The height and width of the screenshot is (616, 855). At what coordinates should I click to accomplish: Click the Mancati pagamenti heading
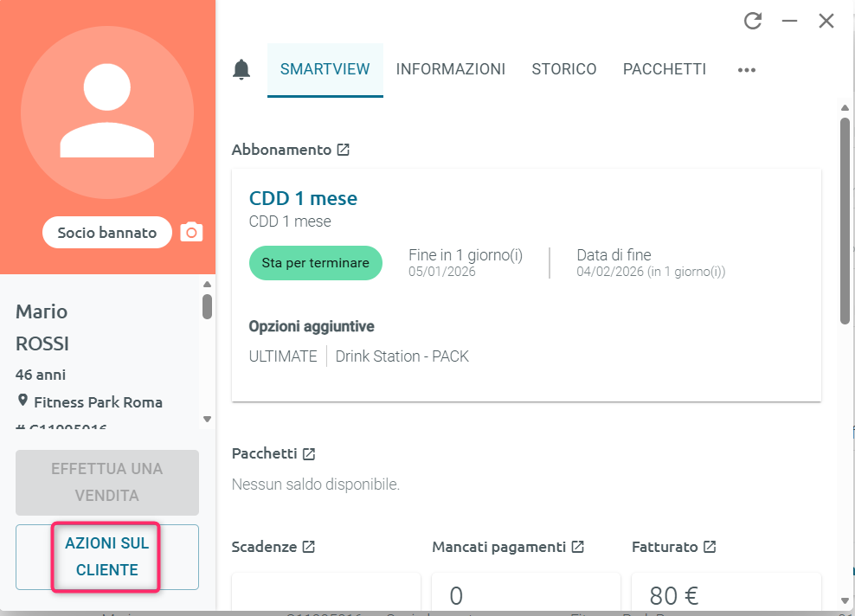pyautogui.click(x=499, y=548)
